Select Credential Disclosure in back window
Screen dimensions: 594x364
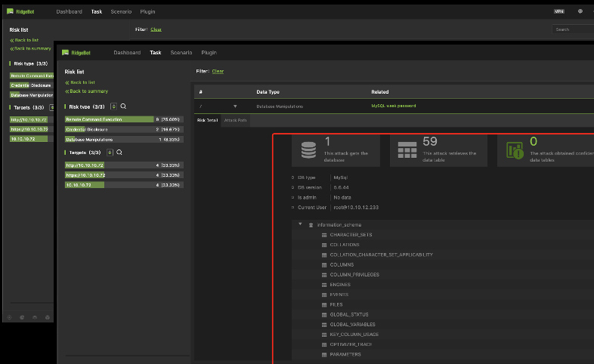point(32,85)
